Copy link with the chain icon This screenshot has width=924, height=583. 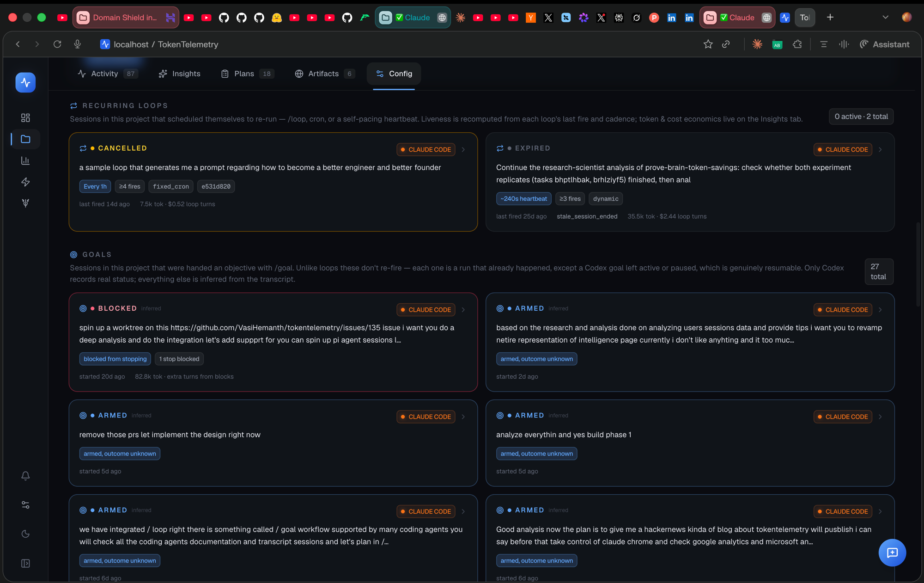click(x=726, y=44)
